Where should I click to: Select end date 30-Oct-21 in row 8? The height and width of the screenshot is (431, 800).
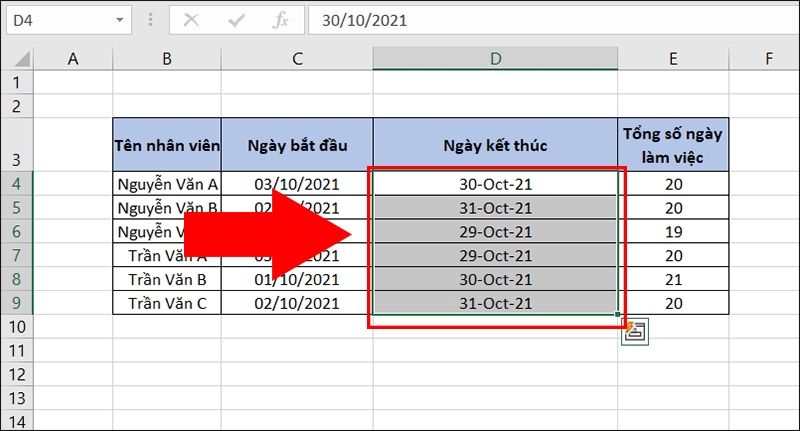495,279
